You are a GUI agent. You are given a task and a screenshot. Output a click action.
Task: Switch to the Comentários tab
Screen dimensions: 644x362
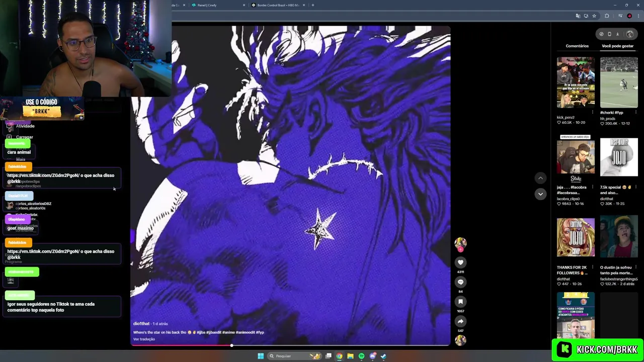pyautogui.click(x=577, y=46)
